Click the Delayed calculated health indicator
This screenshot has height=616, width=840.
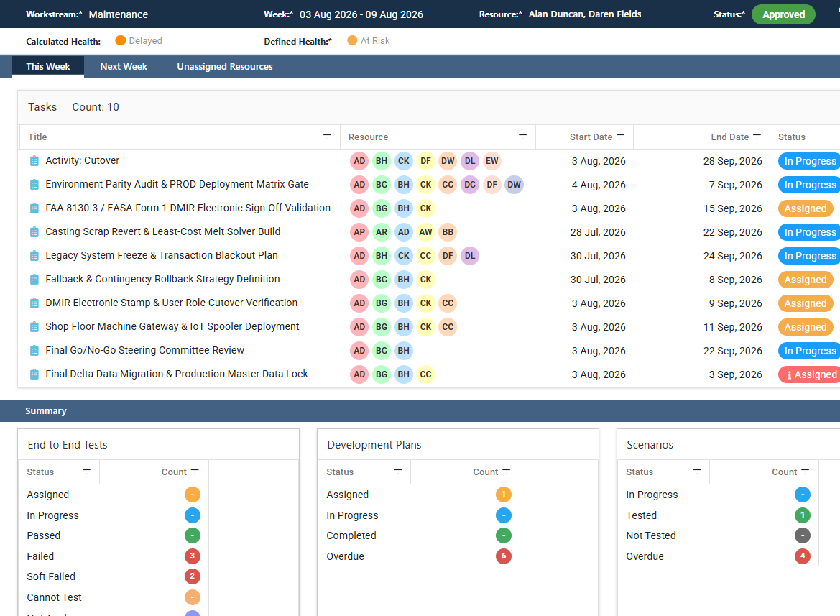[139, 41]
